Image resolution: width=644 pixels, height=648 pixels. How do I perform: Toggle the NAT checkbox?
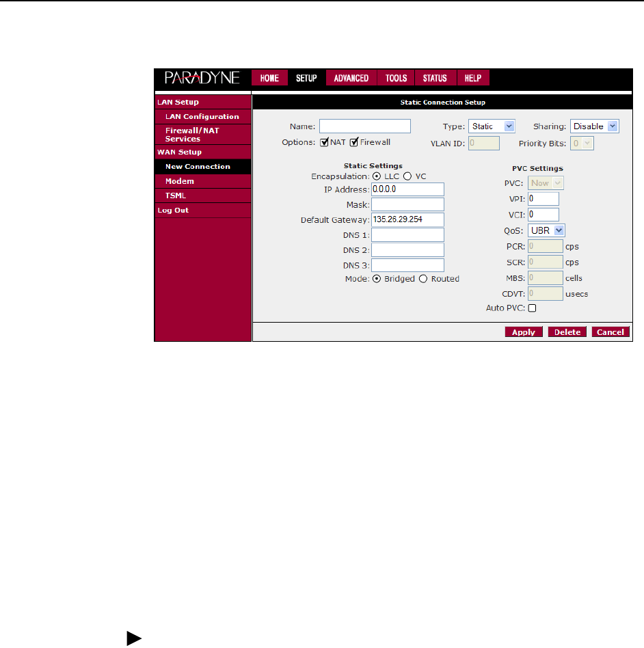pos(325,143)
